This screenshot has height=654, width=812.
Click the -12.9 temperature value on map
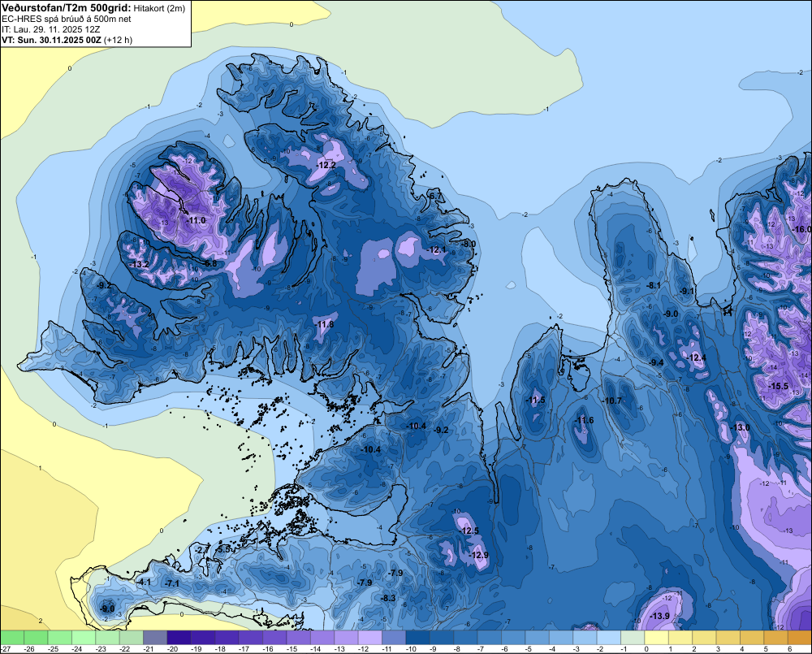(x=478, y=555)
